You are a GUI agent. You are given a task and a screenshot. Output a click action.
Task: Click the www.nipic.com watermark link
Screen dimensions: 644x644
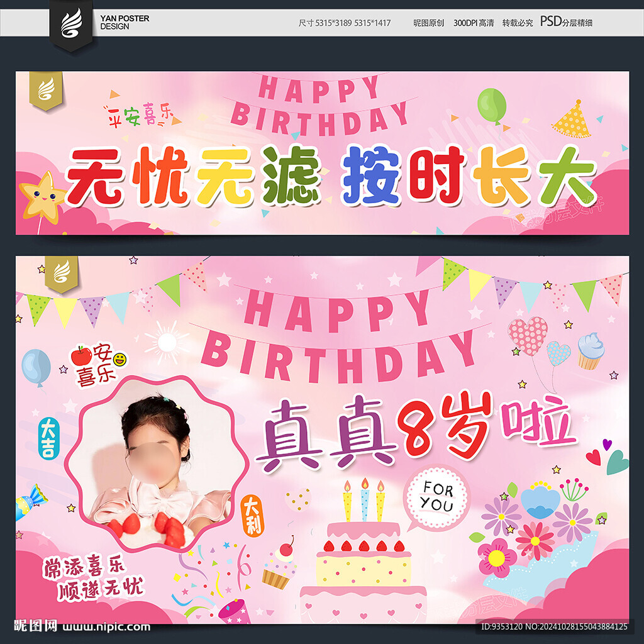pos(106,627)
